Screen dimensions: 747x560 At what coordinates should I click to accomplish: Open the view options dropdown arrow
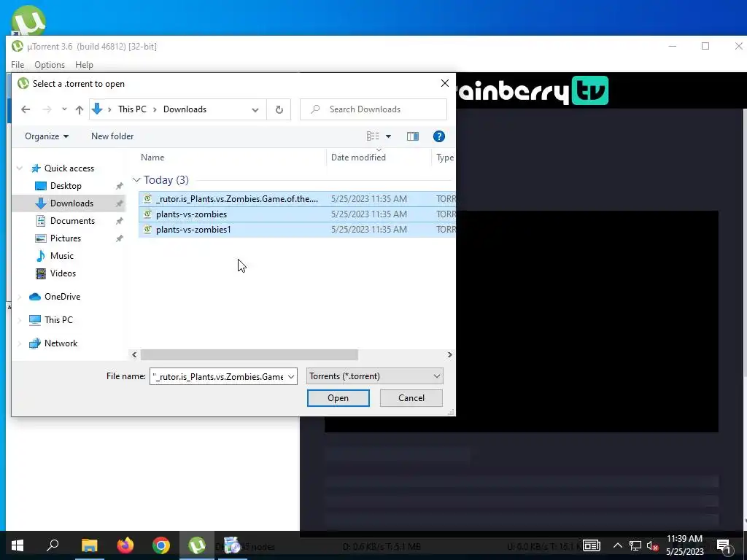click(x=388, y=136)
